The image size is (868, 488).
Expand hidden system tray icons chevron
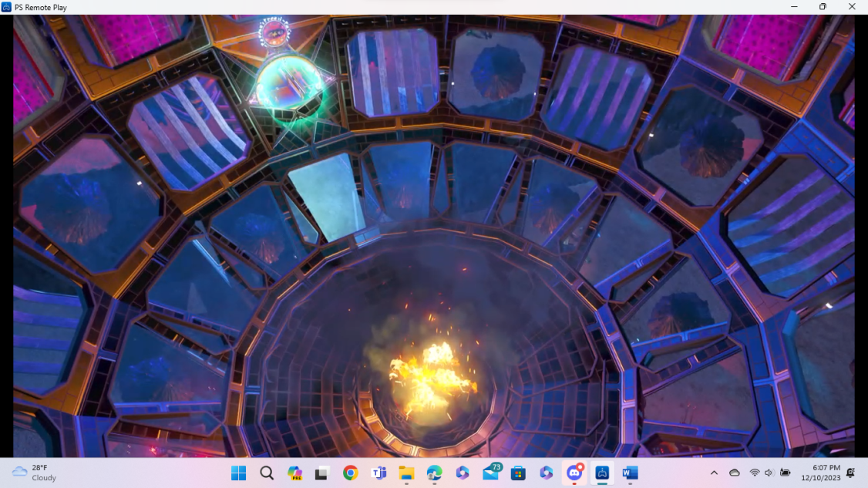coord(714,473)
